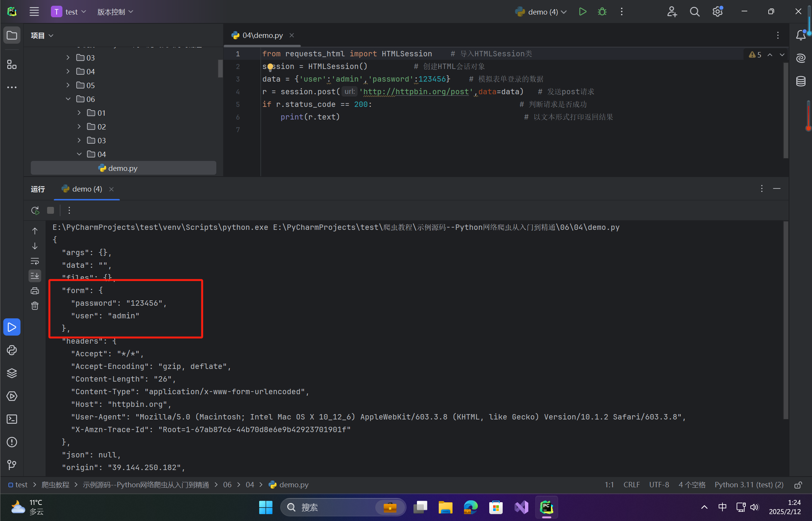Collapse the Run tool window
The height and width of the screenshot is (521, 812).
(x=777, y=188)
